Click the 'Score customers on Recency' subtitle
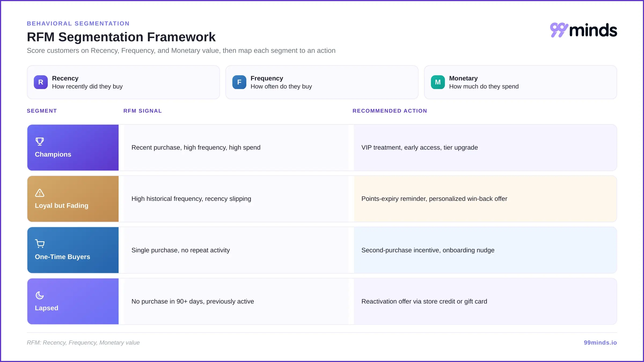The image size is (644, 362). (181, 50)
